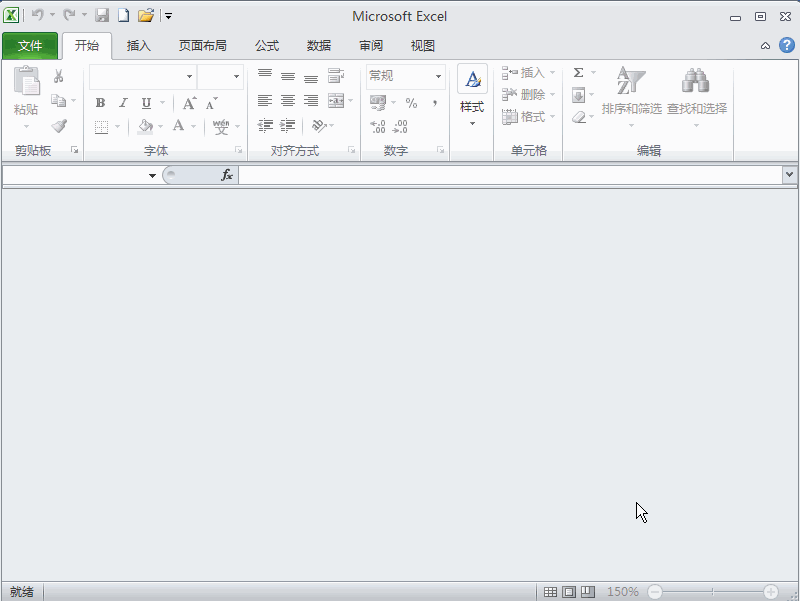Viewport: 800px width, 601px height.
Task: Open the font group dialog launcher
Action: coord(239,150)
